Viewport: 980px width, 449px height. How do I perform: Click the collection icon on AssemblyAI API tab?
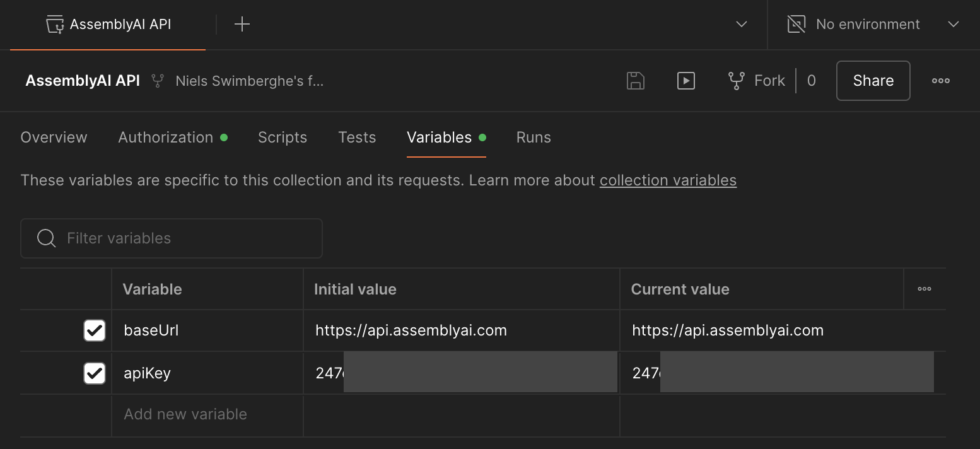[55, 24]
